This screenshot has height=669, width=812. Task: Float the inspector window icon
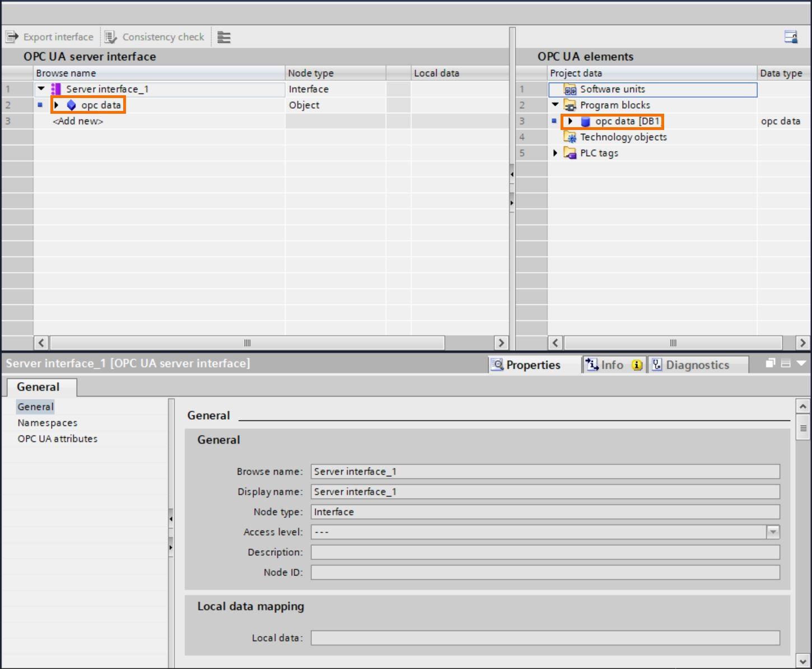(771, 363)
